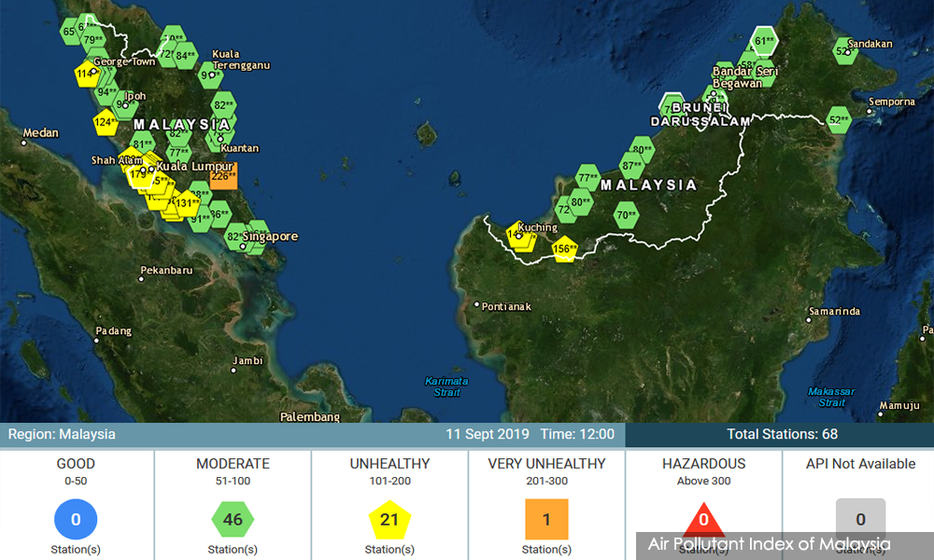Viewport: 934px width, 560px height.
Task: Select the Pekanbaru city label
Action: tap(167, 270)
